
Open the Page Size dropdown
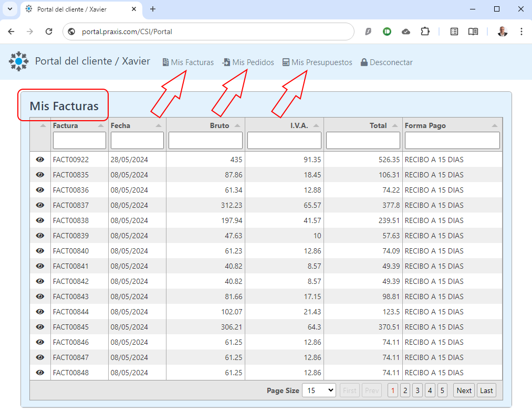pos(319,390)
